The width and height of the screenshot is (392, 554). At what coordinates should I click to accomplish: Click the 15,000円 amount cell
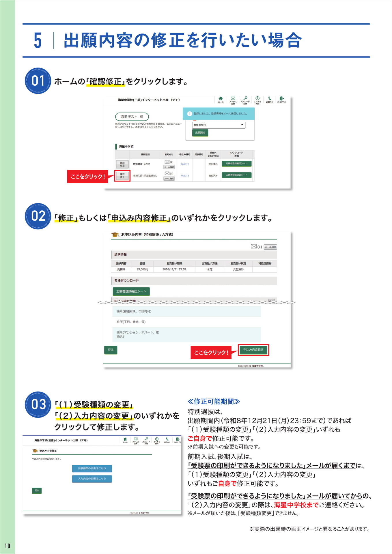point(142,269)
